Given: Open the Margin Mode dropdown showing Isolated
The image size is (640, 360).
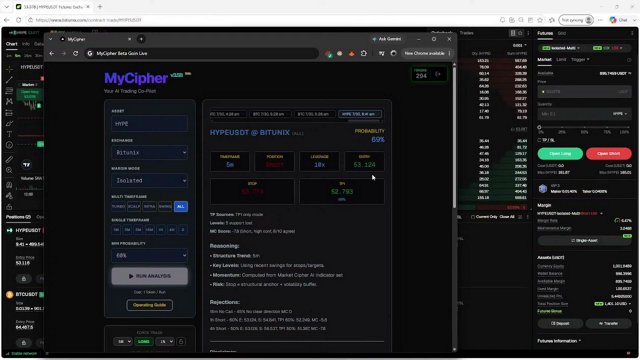Looking at the screenshot, I should 149,180.
